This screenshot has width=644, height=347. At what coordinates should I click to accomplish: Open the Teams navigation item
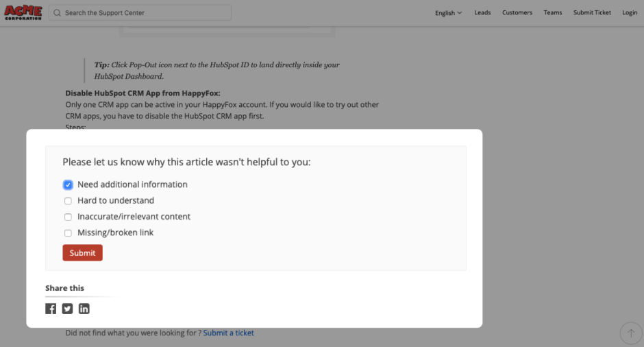(x=552, y=13)
